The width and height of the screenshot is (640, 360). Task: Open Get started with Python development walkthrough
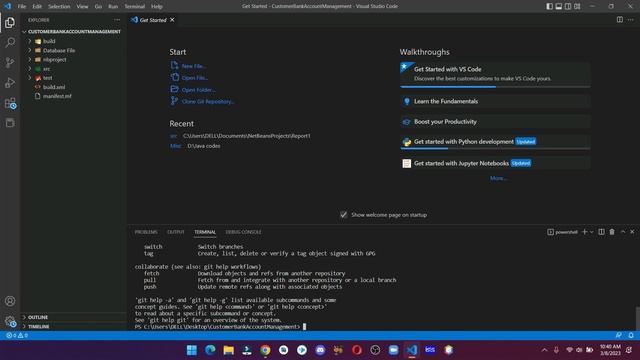pyautogui.click(x=495, y=142)
